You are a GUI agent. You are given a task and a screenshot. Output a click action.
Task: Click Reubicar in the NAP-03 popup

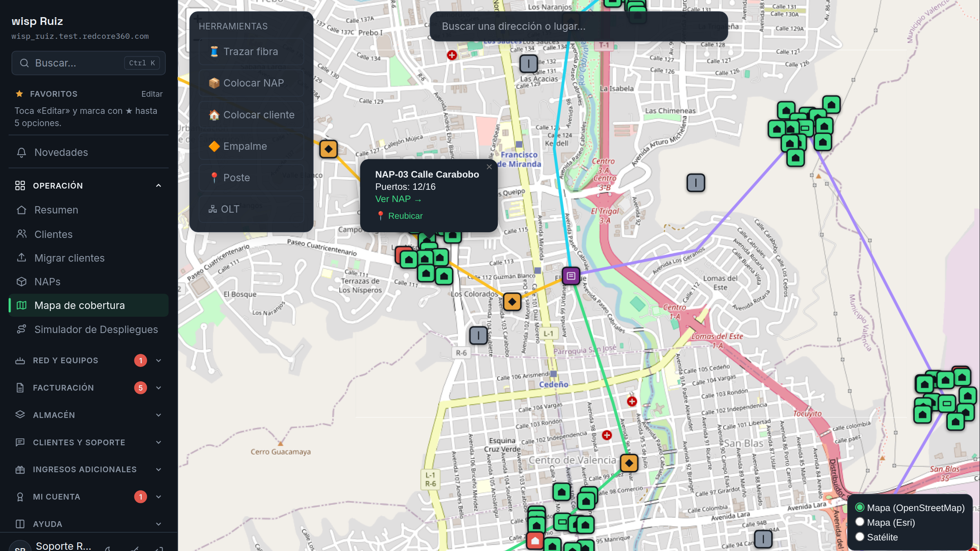400,216
